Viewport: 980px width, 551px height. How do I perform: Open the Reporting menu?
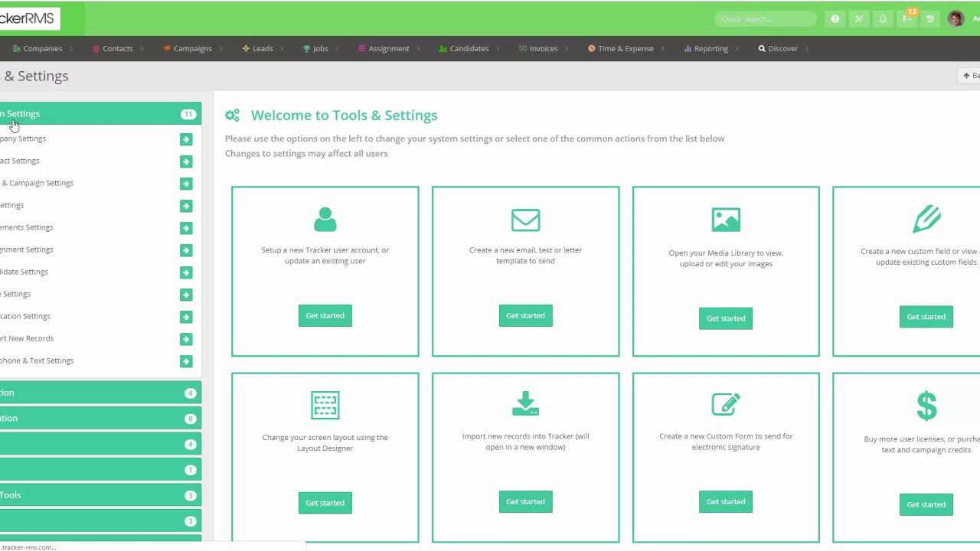tap(711, 48)
